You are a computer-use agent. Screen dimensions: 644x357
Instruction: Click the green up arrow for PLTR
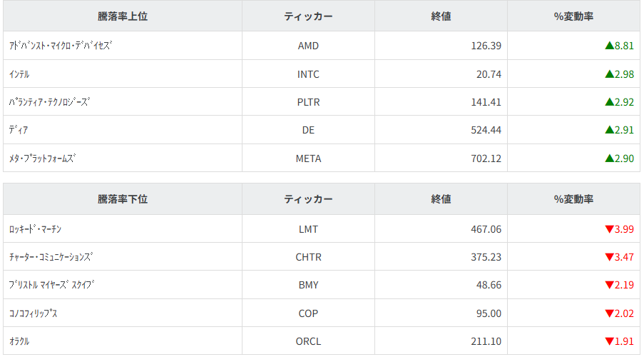coord(609,102)
